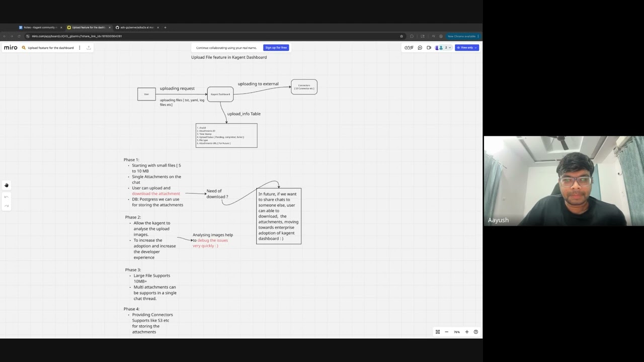The height and width of the screenshot is (362, 644).
Task: Close the adk-go GitHub tab
Action: coord(158,28)
